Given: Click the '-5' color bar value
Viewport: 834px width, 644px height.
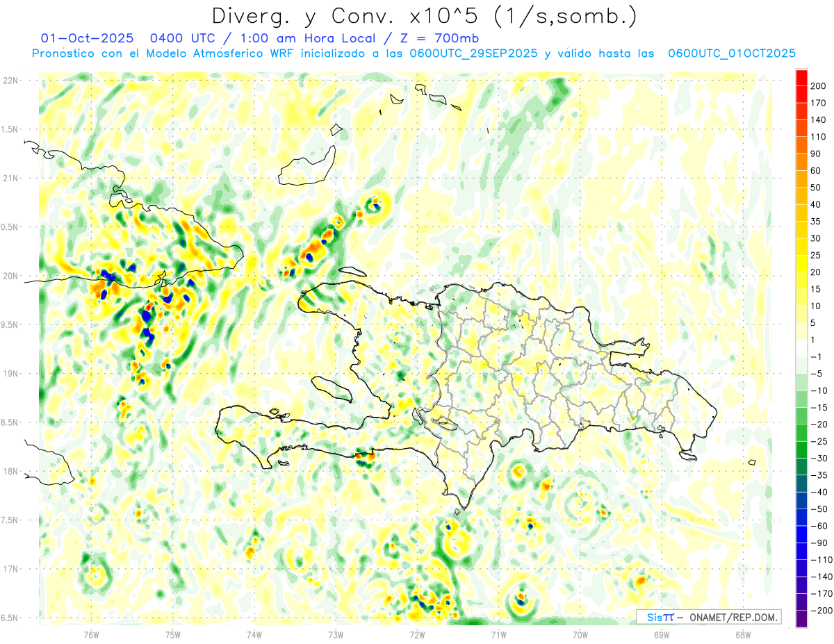Looking at the screenshot, I should point(817,374).
